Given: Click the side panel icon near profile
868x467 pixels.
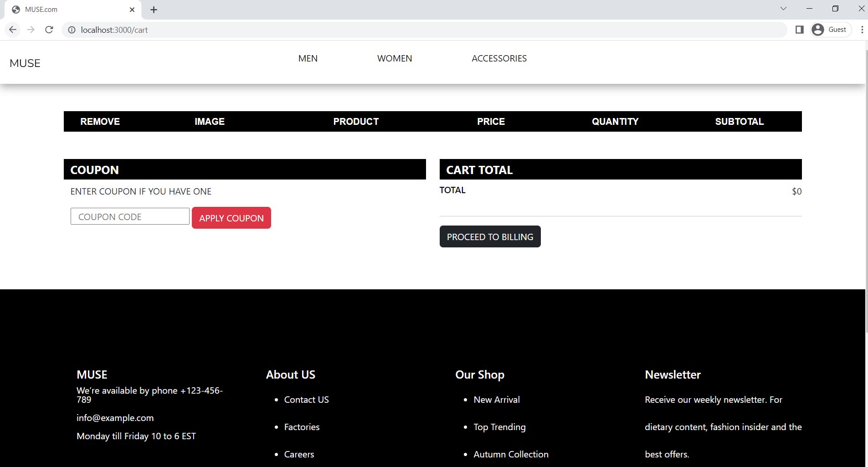Looking at the screenshot, I should [799, 29].
